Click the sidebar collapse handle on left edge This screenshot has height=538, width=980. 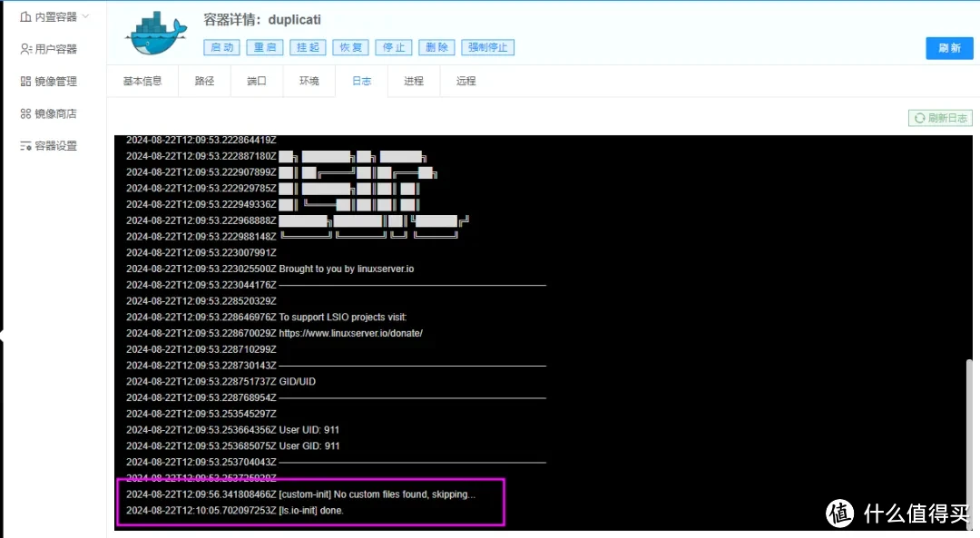click(x=2, y=336)
